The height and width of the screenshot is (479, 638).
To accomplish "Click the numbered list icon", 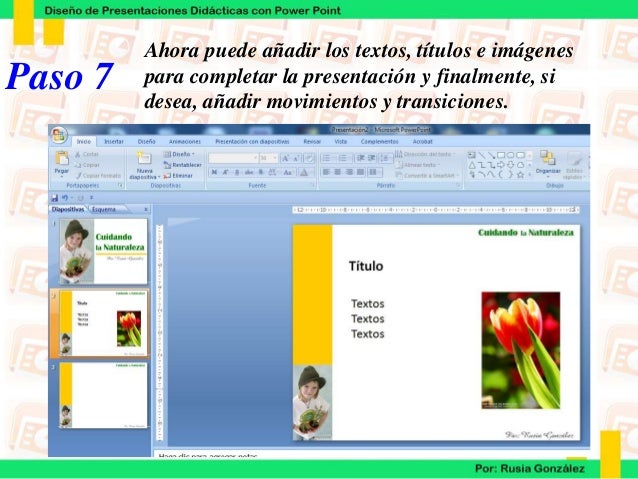I will pyautogui.click(x=344, y=158).
